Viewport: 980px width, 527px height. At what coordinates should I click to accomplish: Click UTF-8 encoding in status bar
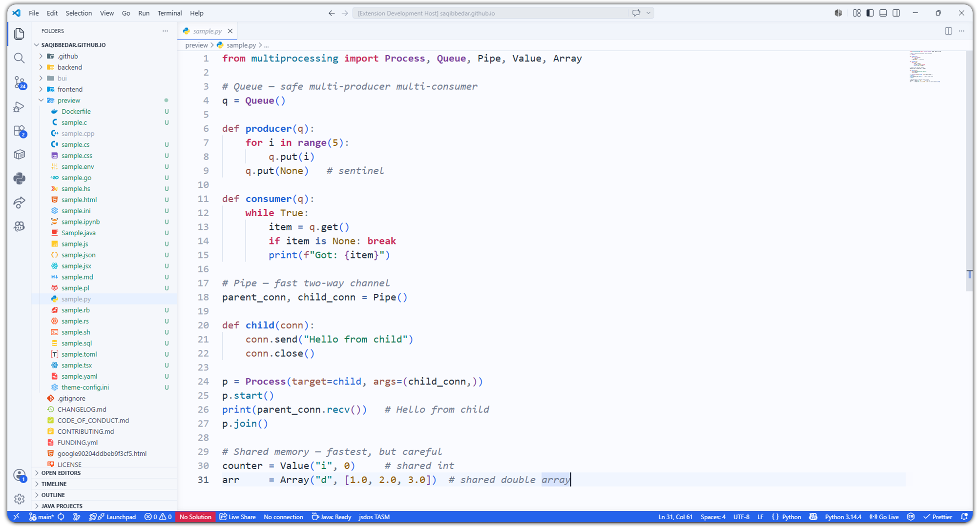tap(741, 517)
